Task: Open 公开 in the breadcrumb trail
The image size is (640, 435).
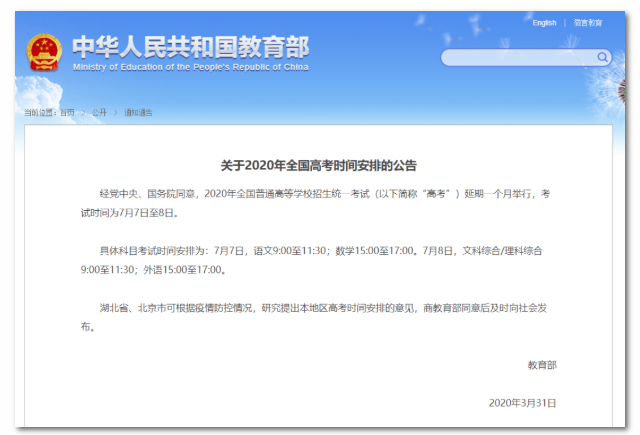Action: (x=99, y=112)
